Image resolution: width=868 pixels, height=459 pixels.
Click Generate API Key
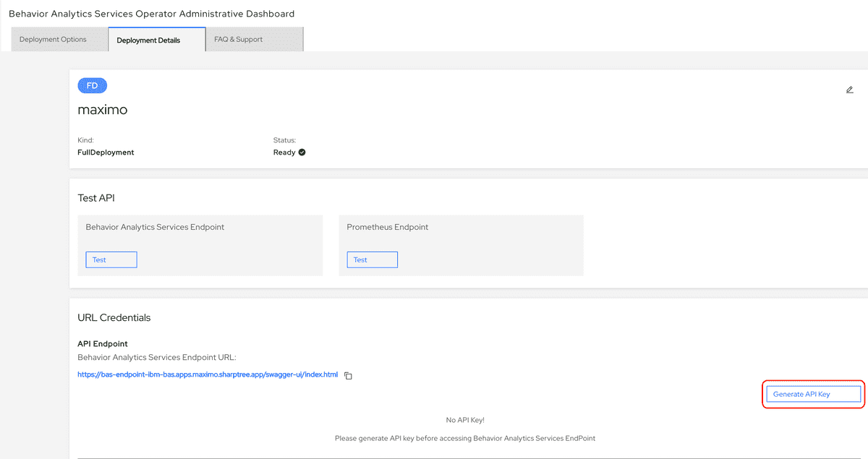point(812,394)
